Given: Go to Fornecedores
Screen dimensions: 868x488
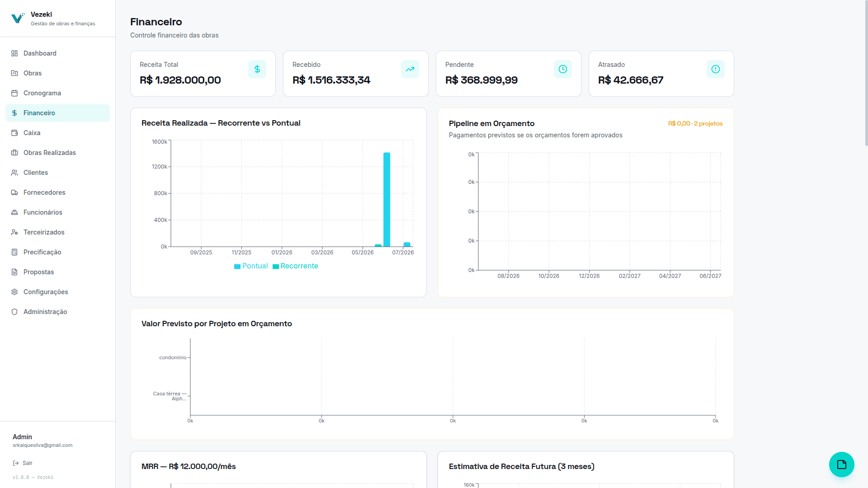Looking at the screenshot, I should 57,192.
